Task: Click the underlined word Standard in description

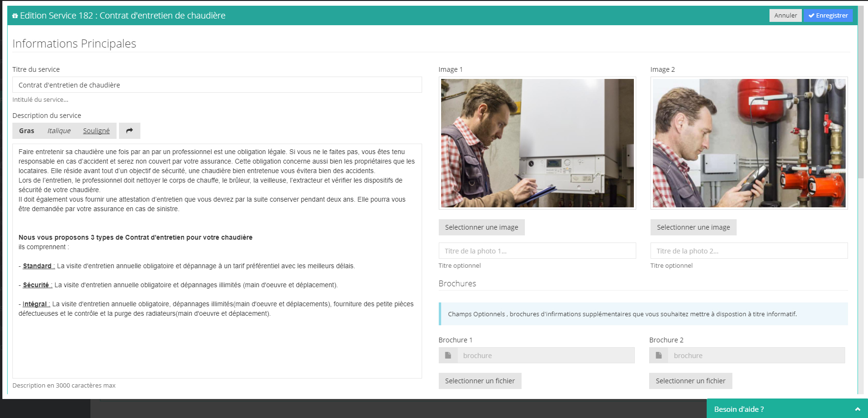Action: click(x=37, y=266)
